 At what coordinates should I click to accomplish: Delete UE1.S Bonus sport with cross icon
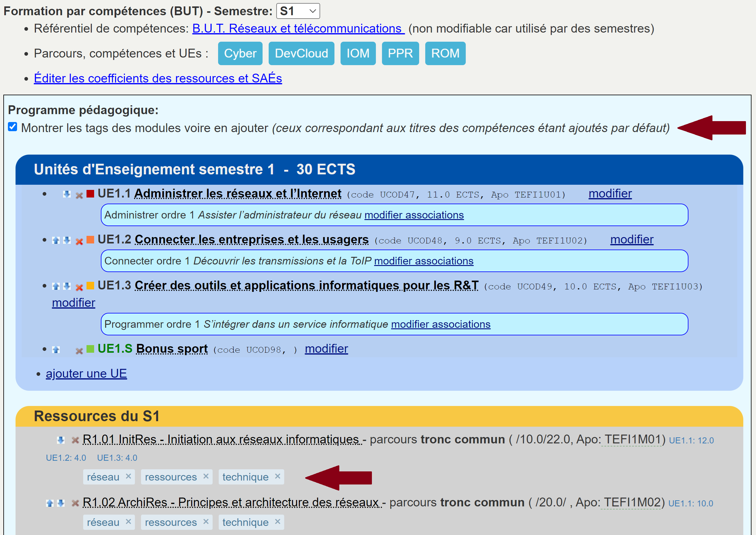(x=79, y=351)
